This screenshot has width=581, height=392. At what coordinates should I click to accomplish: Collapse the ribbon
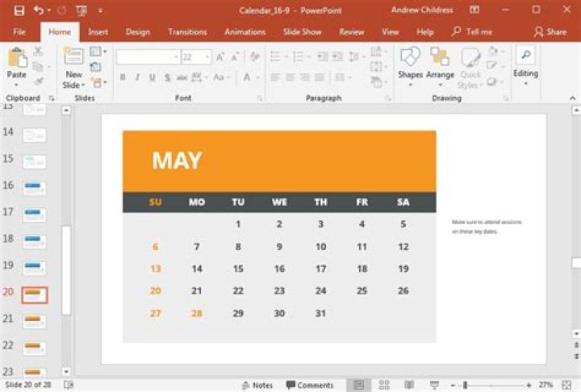pyautogui.click(x=572, y=98)
